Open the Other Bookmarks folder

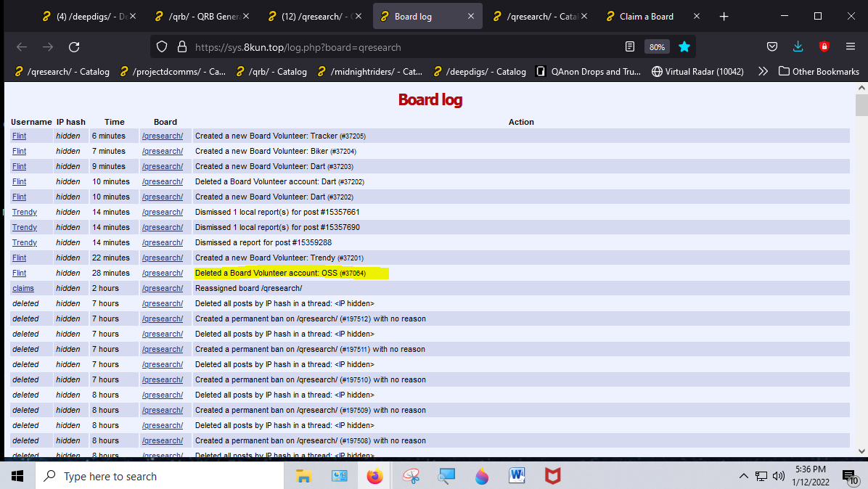click(x=819, y=71)
